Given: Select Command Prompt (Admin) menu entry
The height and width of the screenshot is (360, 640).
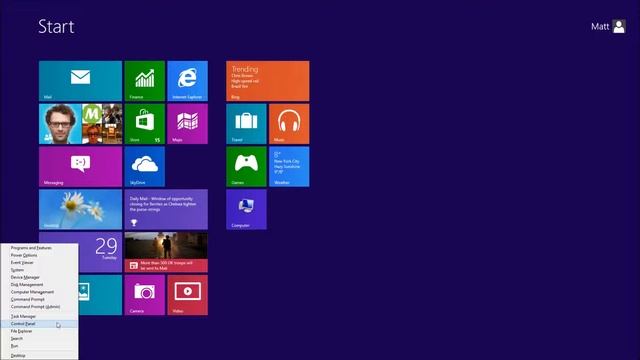Looking at the screenshot, I should click(39, 307).
